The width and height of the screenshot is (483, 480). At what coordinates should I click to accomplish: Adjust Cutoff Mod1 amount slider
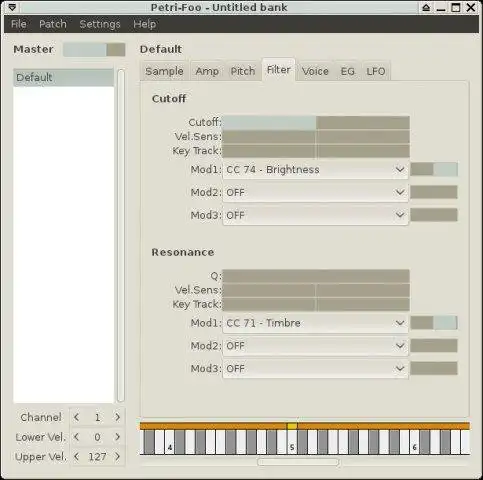(x=434, y=169)
